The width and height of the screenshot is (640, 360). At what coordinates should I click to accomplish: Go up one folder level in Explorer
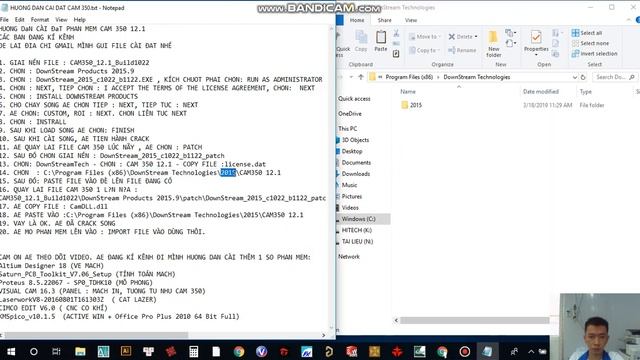click(361, 77)
